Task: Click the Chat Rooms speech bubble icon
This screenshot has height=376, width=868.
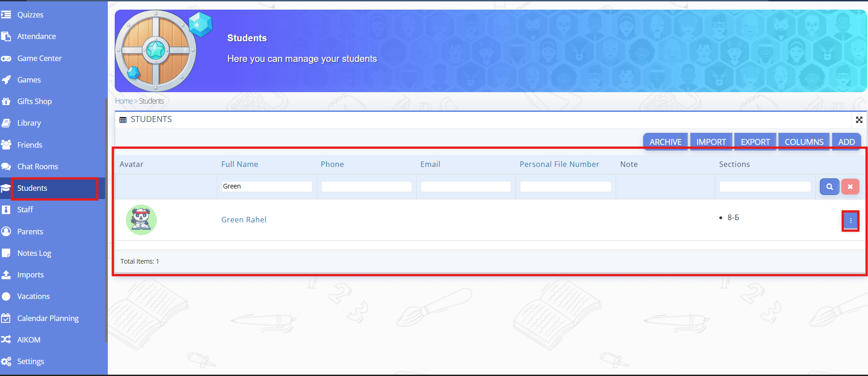Action: coord(6,166)
